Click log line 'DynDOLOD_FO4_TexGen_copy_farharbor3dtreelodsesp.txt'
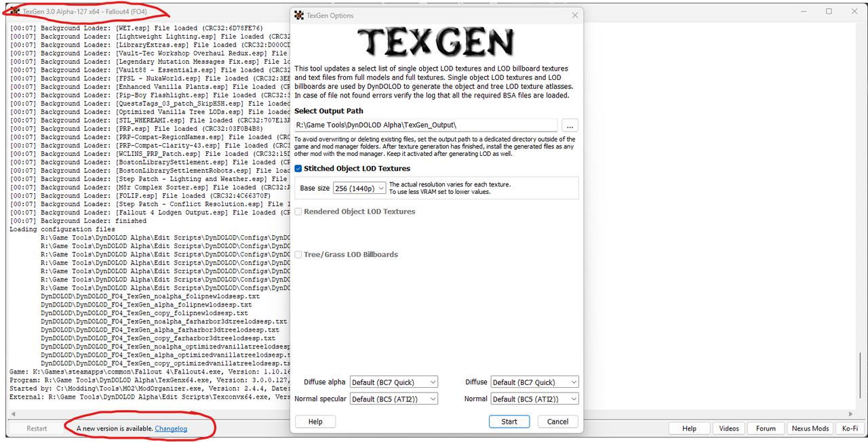Viewport: 868px width, 442px height. pos(158,338)
